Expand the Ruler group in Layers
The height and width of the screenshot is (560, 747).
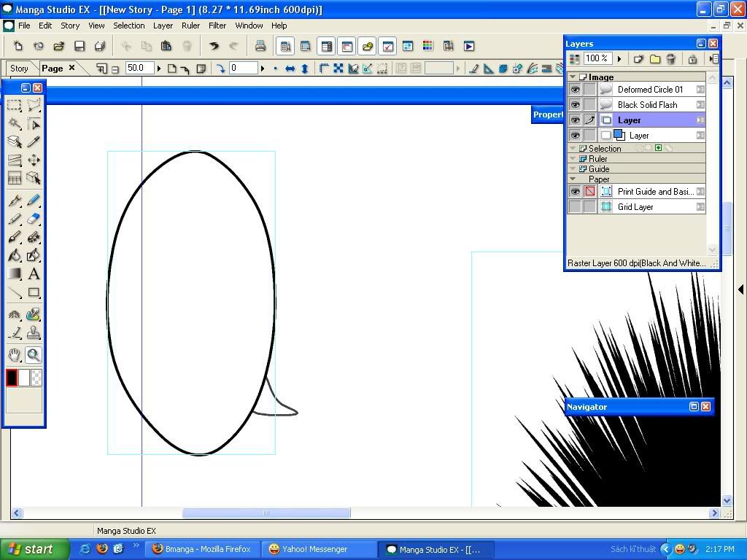[573, 158]
